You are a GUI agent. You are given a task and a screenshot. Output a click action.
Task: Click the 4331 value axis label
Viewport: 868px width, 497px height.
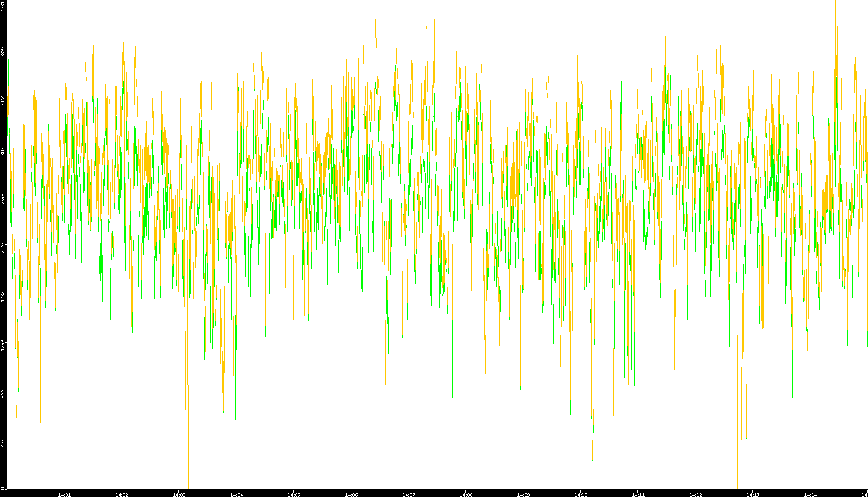point(3,6)
